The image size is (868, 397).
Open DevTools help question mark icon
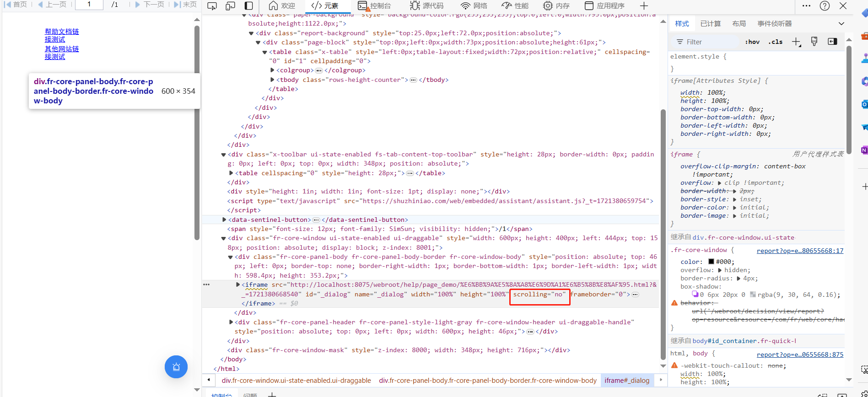[x=825, y=6]
